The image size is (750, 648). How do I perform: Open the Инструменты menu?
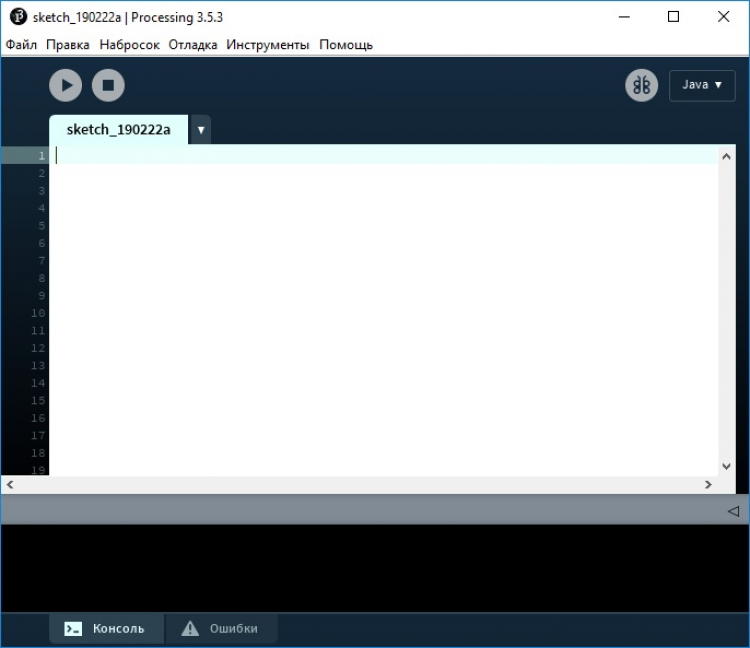pos(268,44)
